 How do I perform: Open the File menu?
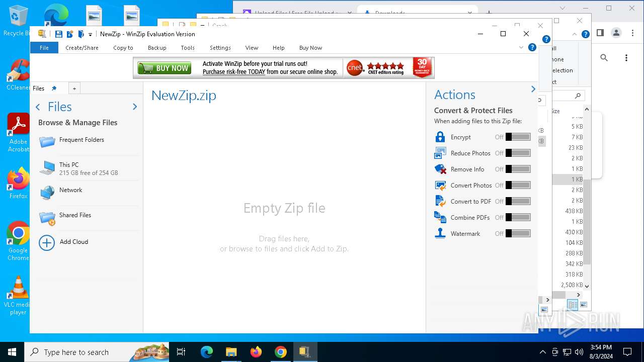[44, 48]
